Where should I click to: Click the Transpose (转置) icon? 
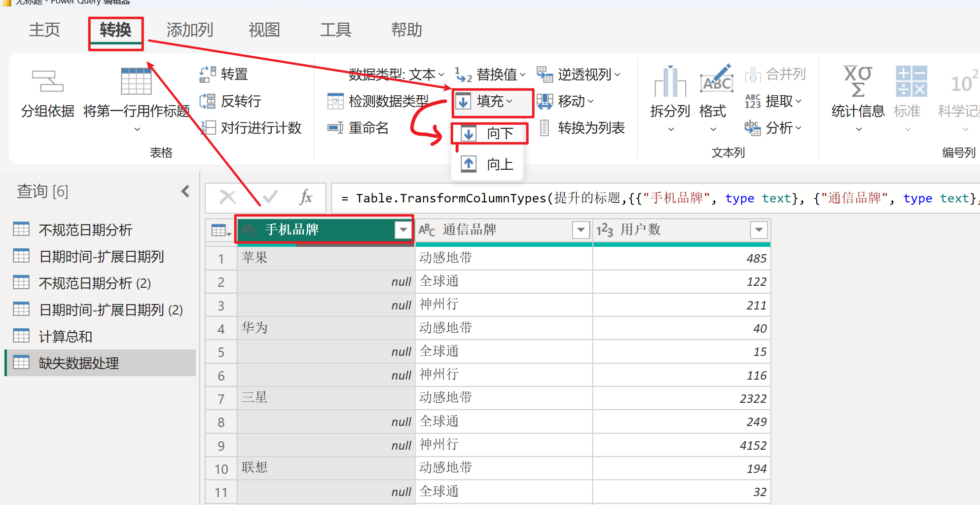[x=208, y=74]
